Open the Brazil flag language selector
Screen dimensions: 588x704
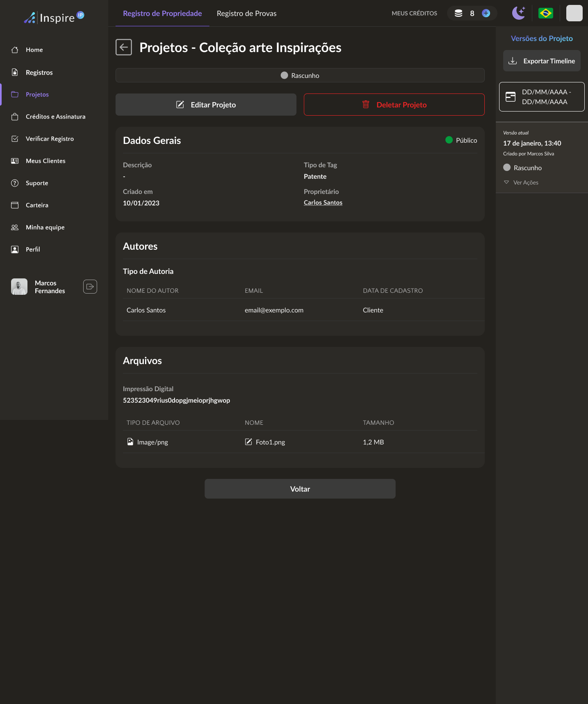545,13
